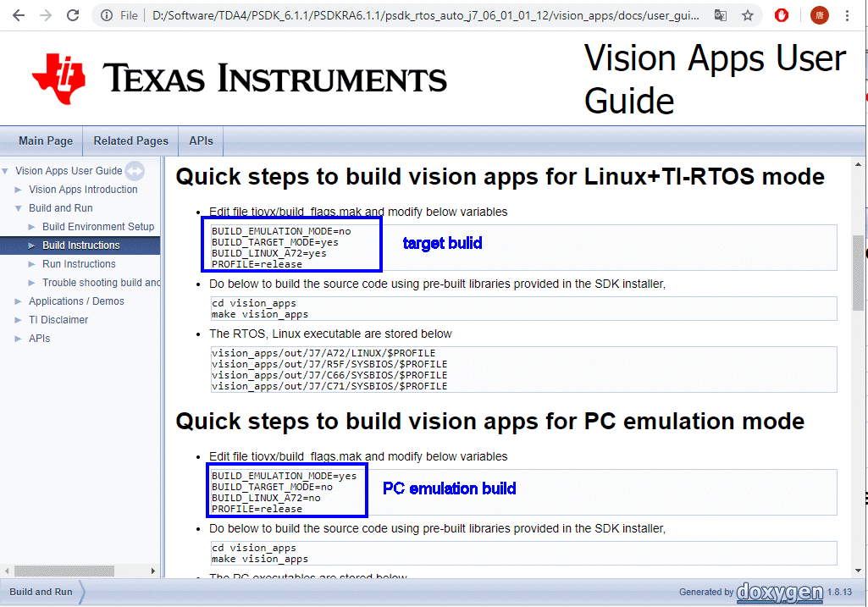This screenshot has width=868, height=607.
Task: Select Build Environment Setup link
Action: coord(98,227)
